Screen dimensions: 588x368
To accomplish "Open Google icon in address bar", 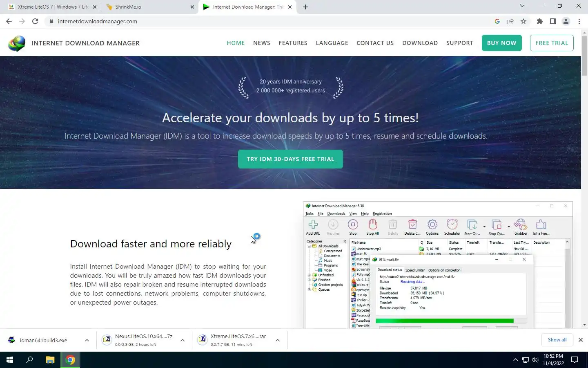I will 497,21.
